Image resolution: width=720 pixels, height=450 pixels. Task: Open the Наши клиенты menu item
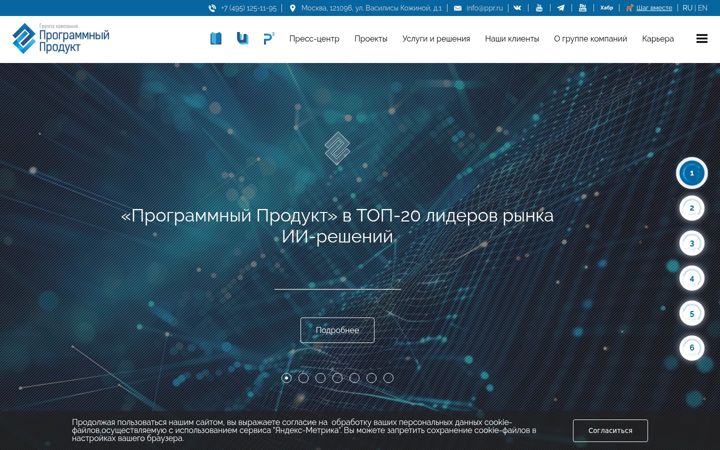(512, 39)
